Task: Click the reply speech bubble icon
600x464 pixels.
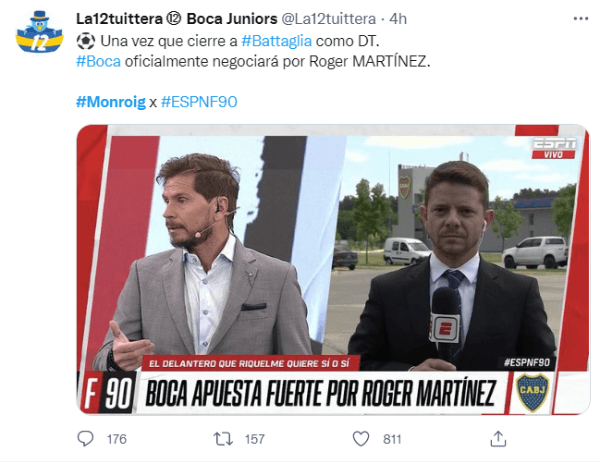Action: tap(85, 439)
